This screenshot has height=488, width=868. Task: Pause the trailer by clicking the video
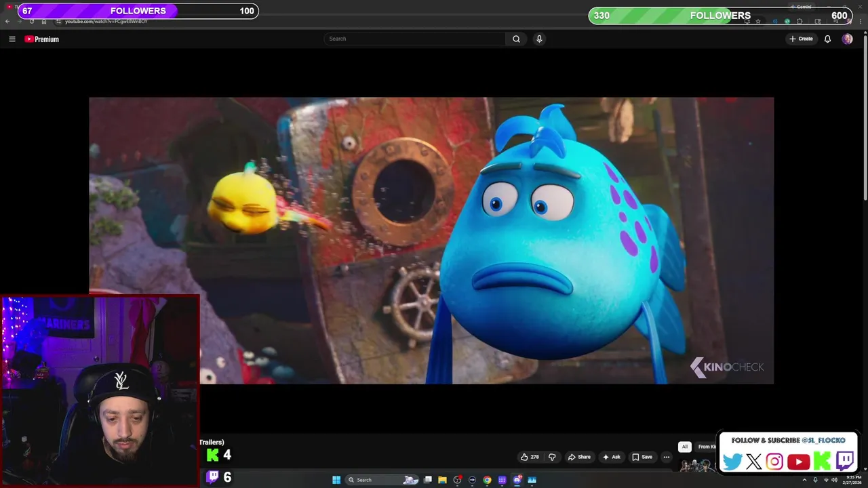[x=431, y=241]
